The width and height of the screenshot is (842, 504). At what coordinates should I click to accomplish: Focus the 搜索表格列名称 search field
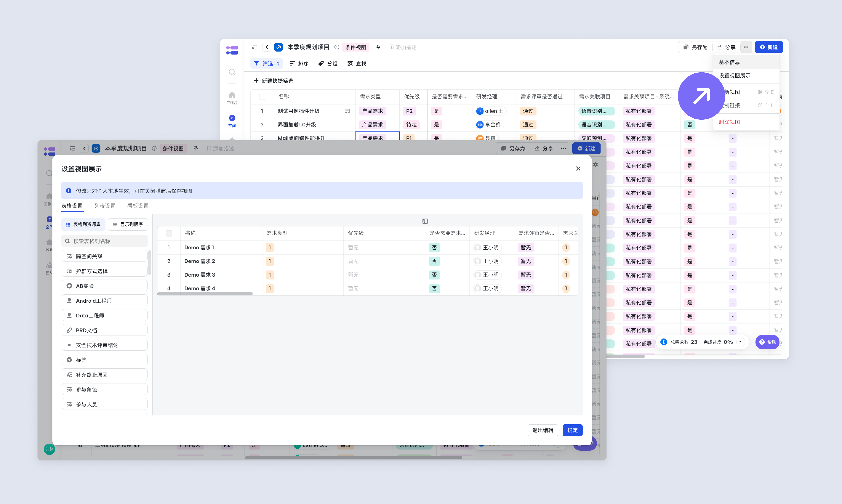point(105,241)
